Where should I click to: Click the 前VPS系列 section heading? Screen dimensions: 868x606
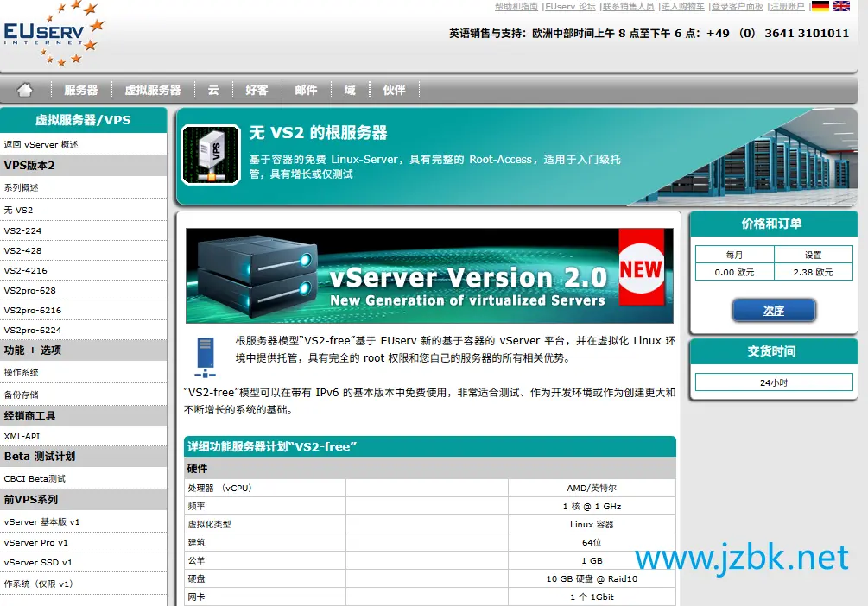click(83, 499)
